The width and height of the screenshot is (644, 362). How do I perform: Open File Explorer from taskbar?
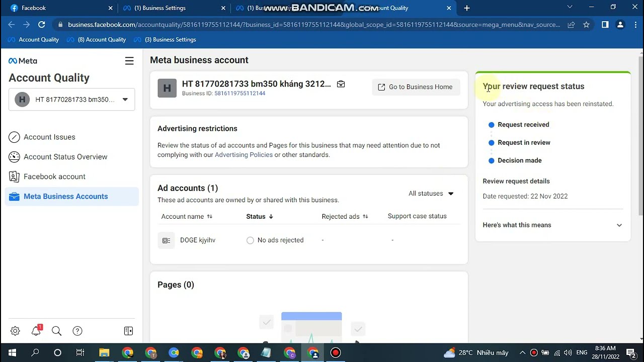click(x=104, y=353)
